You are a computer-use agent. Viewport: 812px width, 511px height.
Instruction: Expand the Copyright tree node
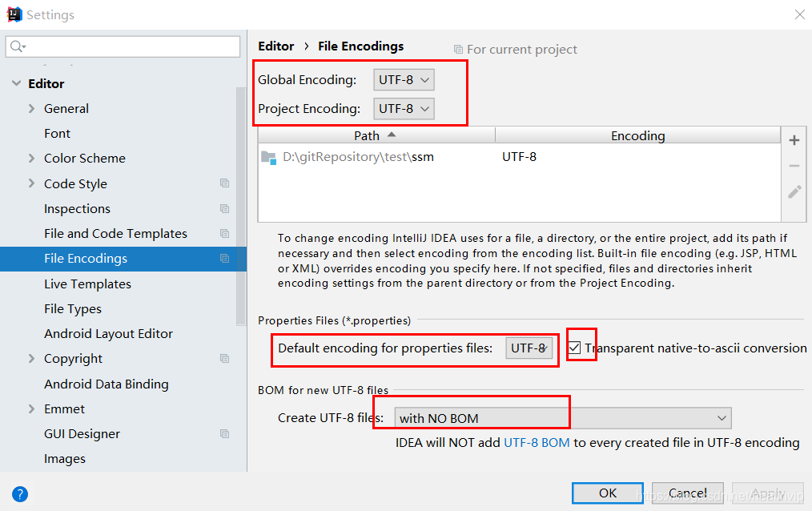click(31, 358)
